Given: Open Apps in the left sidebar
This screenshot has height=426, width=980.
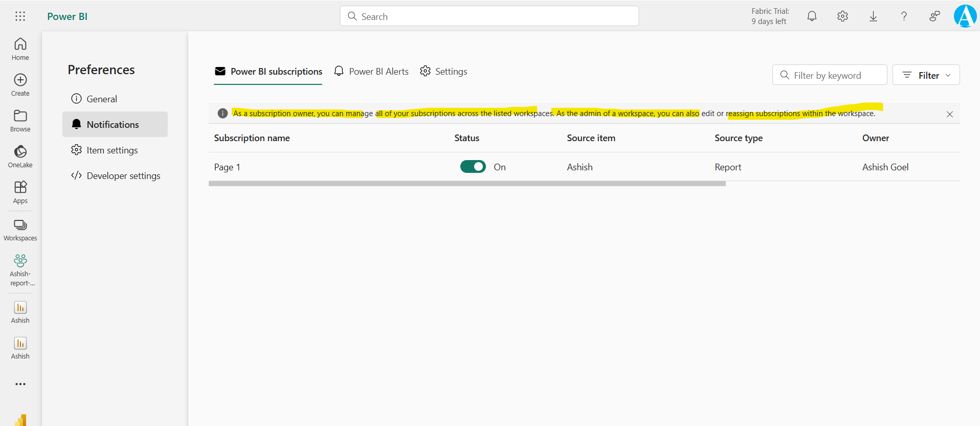Looking at the screenshot, I should [20, 192].
